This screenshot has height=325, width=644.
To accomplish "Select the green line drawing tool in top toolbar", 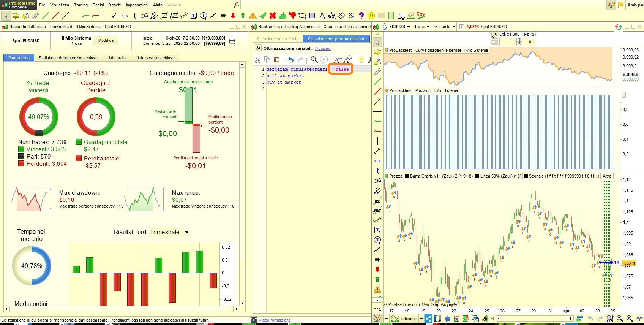I will tap(46, 16).
